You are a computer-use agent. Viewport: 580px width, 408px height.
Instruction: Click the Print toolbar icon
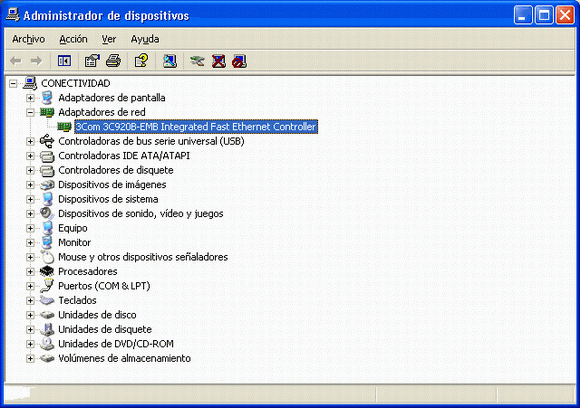(x=113, y=61)
